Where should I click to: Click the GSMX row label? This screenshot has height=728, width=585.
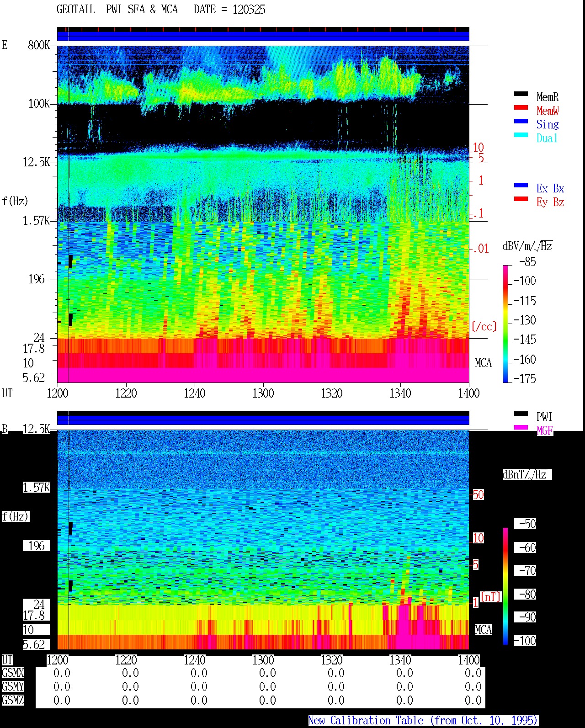pyautogui.click(x=13, y=673)
